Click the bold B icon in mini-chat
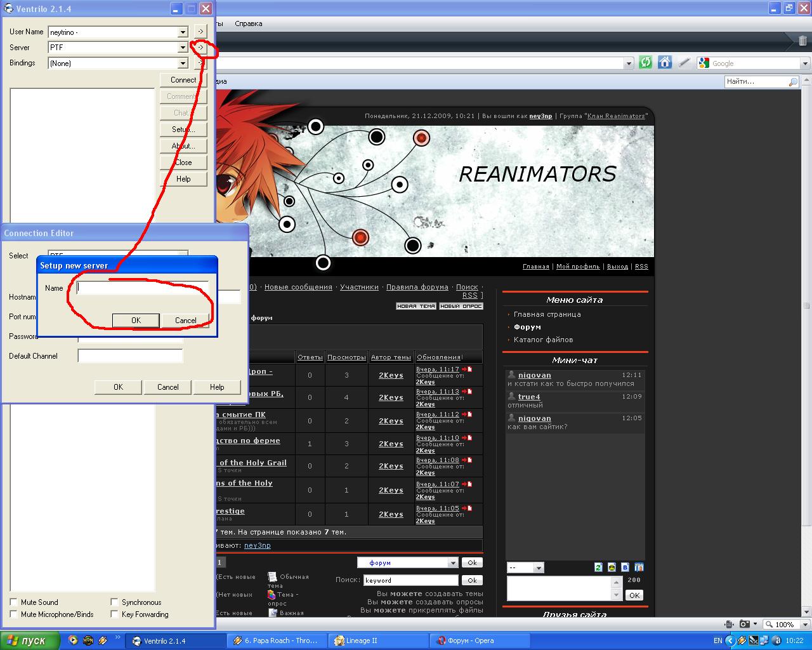 [625, 567]
